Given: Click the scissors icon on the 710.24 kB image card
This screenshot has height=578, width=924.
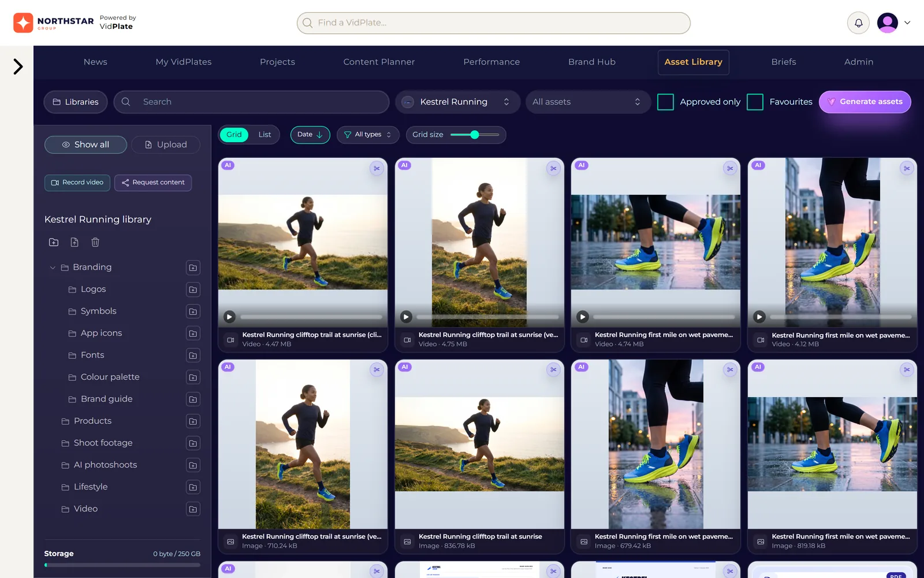Looking at the screenshot, I should pos(377,369).
